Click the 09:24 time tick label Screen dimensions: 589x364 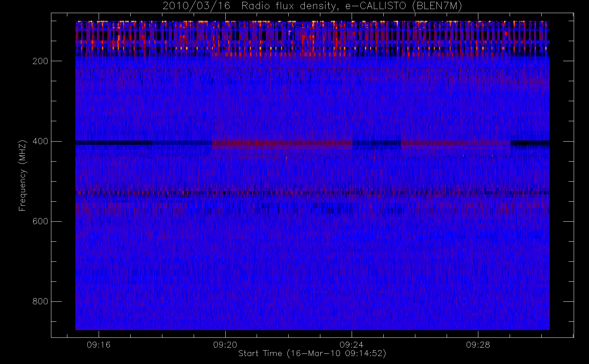pyautogui.click(x=352, y=345)
